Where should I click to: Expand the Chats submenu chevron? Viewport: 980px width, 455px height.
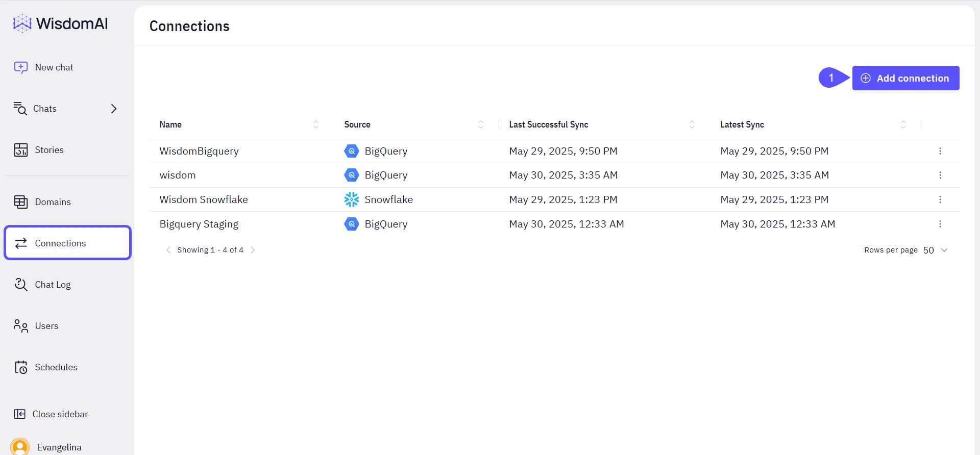[114, 109]
